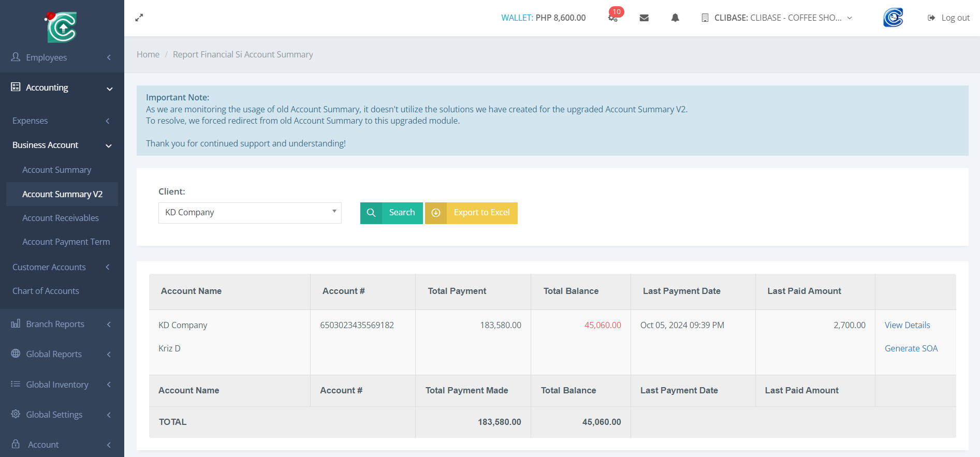The width and height of the screenshot is (980, 457).
Task: Expand the Expenses submenu
Action: pyautogui.click(x=62, y=121)
